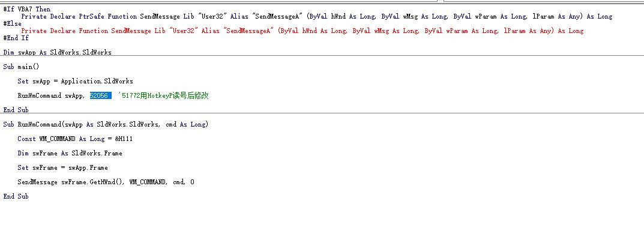This screenshot has width=644, height=225.
Task: Click the green comment '51772用HotkeyP读号后修改
Action: click(163, 95)
